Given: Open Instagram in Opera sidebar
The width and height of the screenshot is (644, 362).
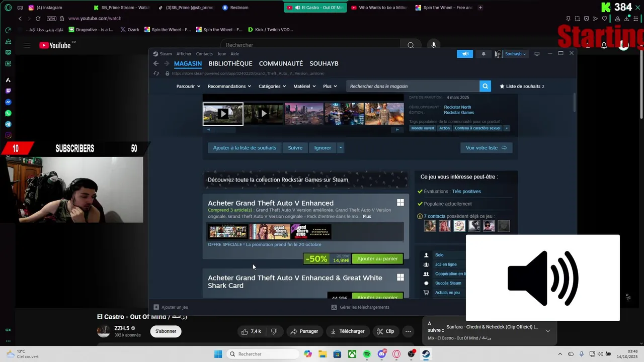Looking at the screenshot, I should click(x=8, y=135).
